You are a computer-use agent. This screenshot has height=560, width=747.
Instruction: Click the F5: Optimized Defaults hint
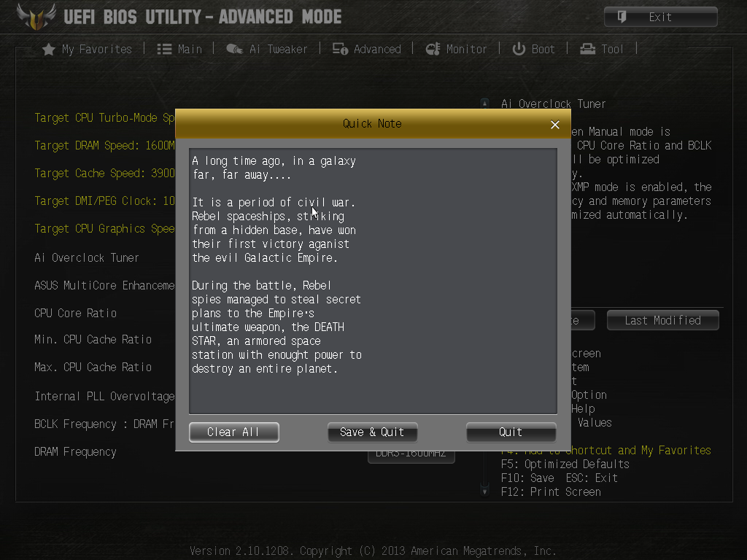click(565, 464)
